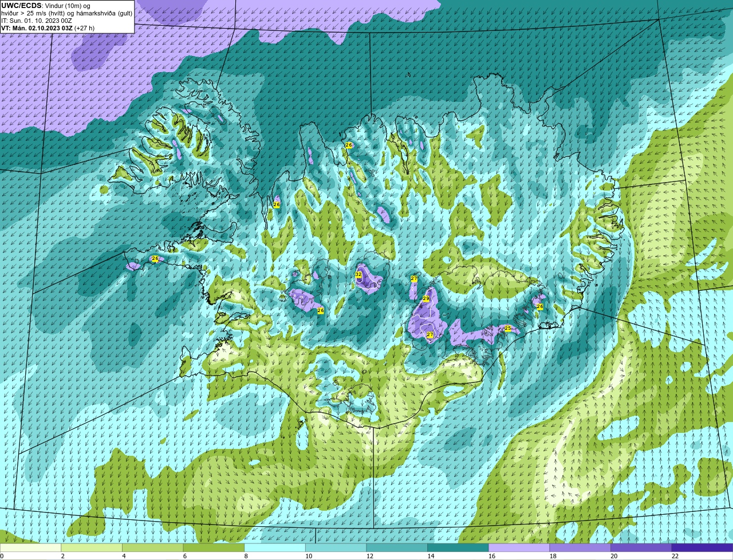
Task: Click the 'VT: Mán. 02.10.2023 03Z' valid time
Action: 37,28
